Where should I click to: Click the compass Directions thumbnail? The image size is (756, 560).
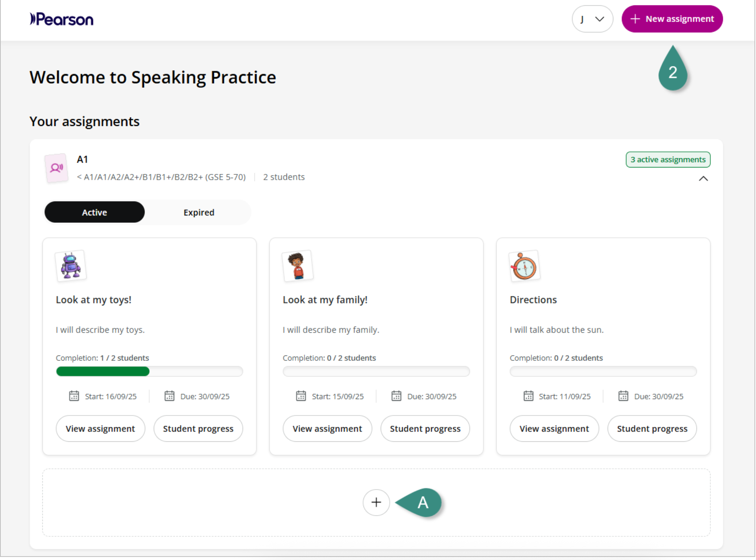(524, 266)
